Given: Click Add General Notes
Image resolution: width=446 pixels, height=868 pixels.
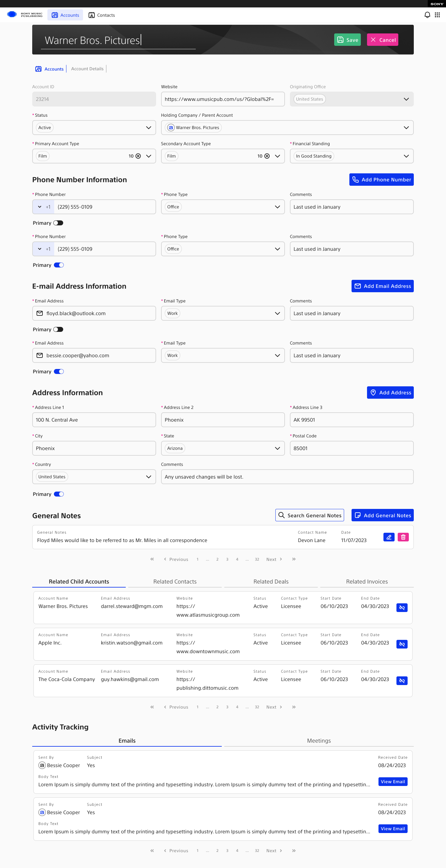Looking at the screenshot, I should pos(383,515).
